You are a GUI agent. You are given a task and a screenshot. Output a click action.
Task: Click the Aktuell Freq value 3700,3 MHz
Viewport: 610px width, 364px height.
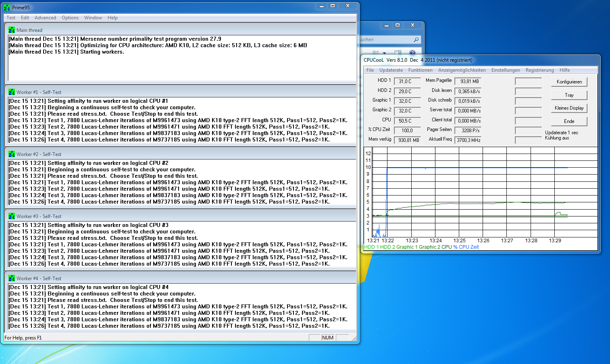click(x=468, y=140)
